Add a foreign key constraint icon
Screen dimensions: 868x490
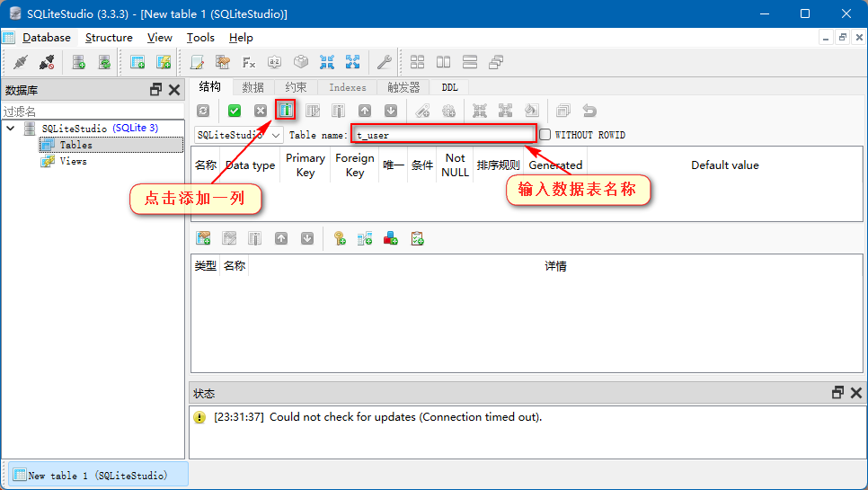365,238
